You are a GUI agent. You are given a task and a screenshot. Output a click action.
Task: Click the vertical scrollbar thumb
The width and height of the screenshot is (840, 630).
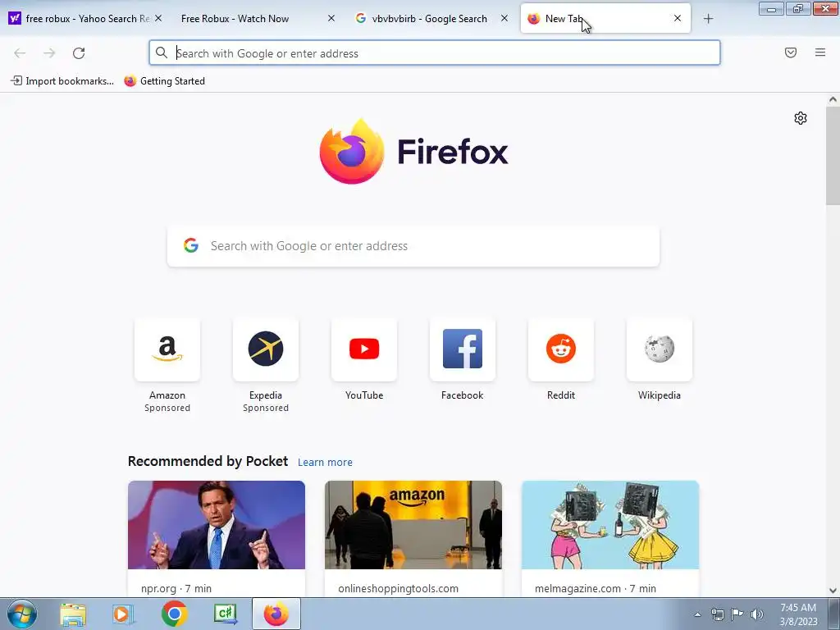tap(833, 155)
